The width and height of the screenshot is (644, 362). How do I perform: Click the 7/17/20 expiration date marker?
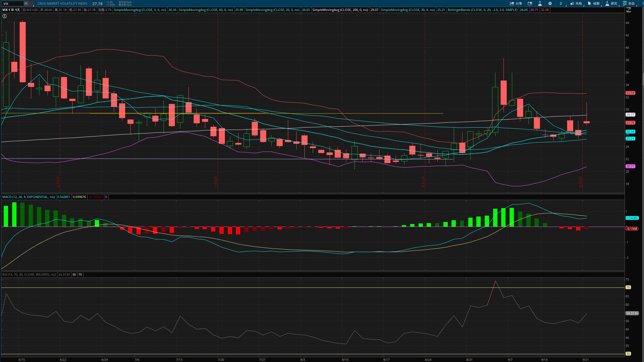pos(216,182)
